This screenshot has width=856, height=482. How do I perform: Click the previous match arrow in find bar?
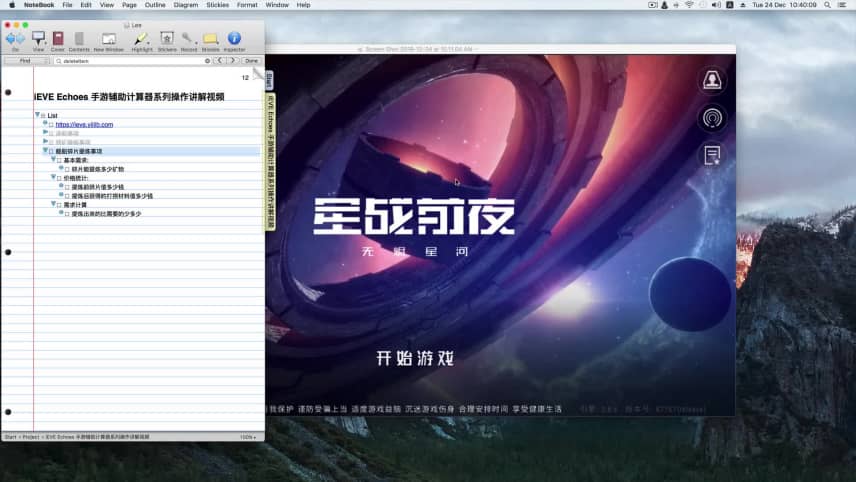[x=220, y=61]
